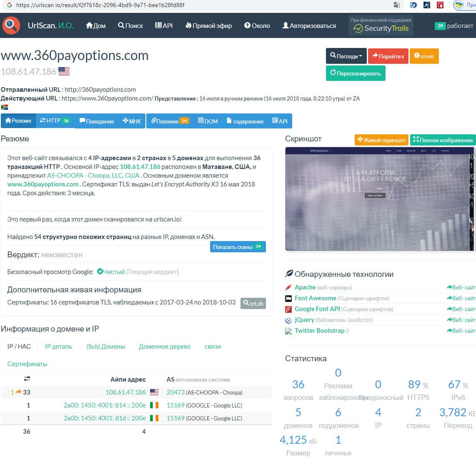
Task: Click the leaf icon beside Обнаруженные технологии
Action: pyautogui.click(x=289, y=274)
